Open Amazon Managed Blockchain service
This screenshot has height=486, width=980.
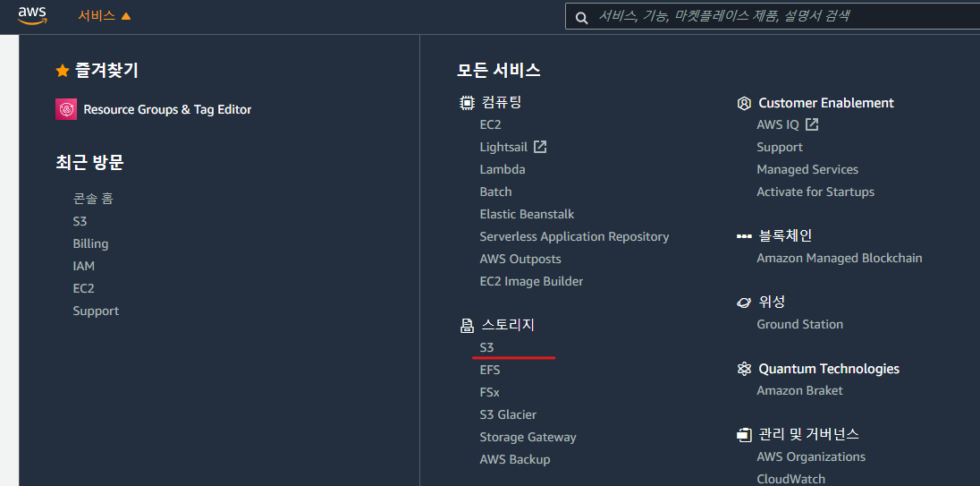(840, 258)
